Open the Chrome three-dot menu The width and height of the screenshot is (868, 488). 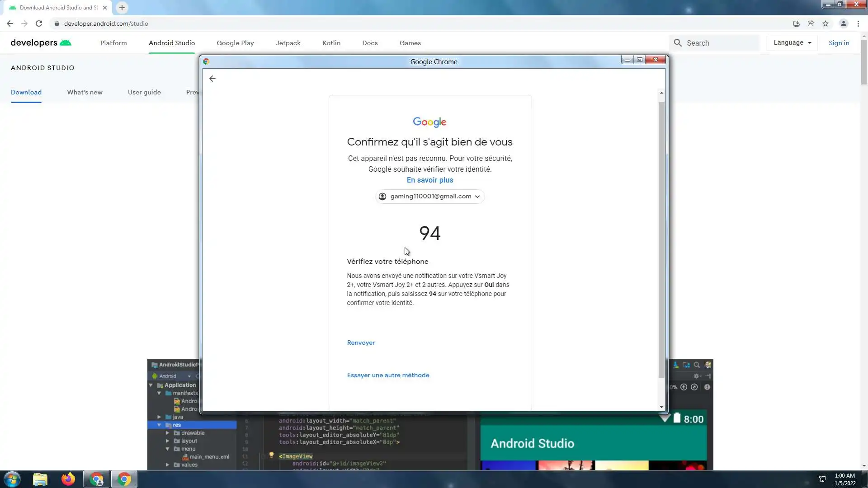(858, 23)
